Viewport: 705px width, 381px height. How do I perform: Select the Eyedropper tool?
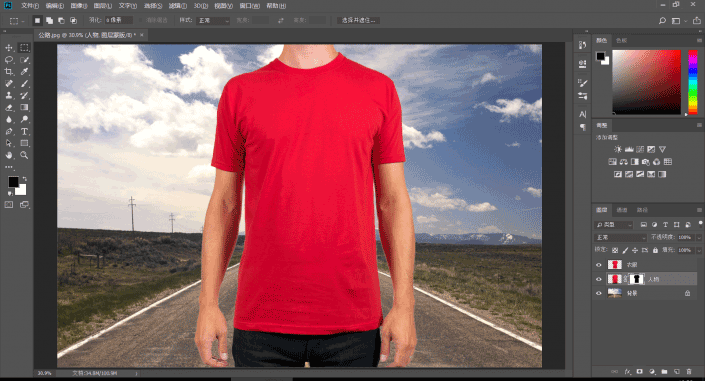pos(24,72)
